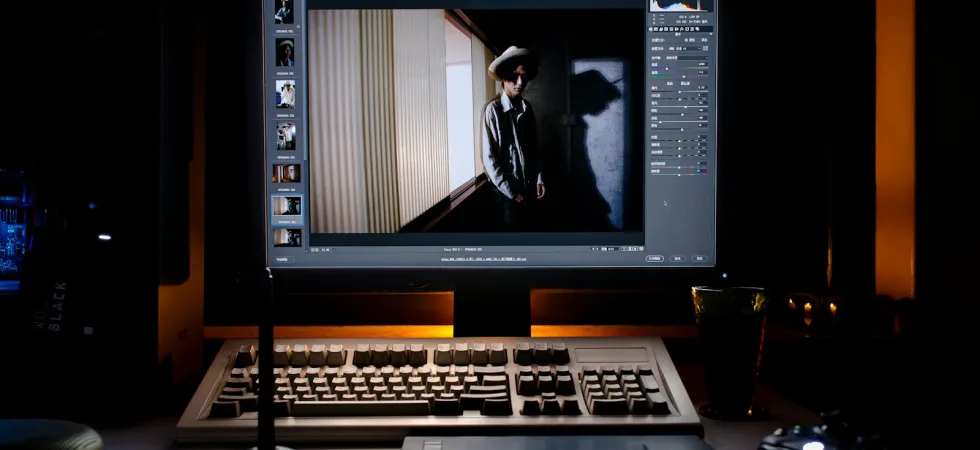Image resolution: width=980 pixels, height=450 pixels.
Task: Cycle Before/After views icon under the preview
Action: coord(624,249)
